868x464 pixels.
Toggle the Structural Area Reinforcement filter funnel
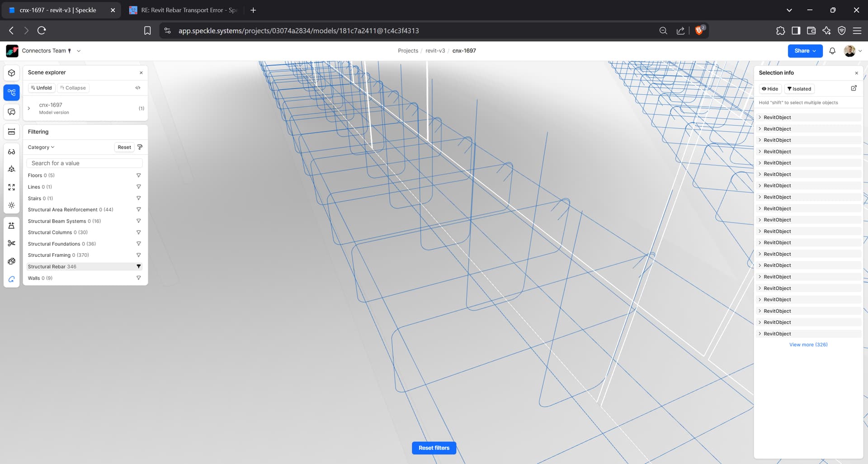139,209
